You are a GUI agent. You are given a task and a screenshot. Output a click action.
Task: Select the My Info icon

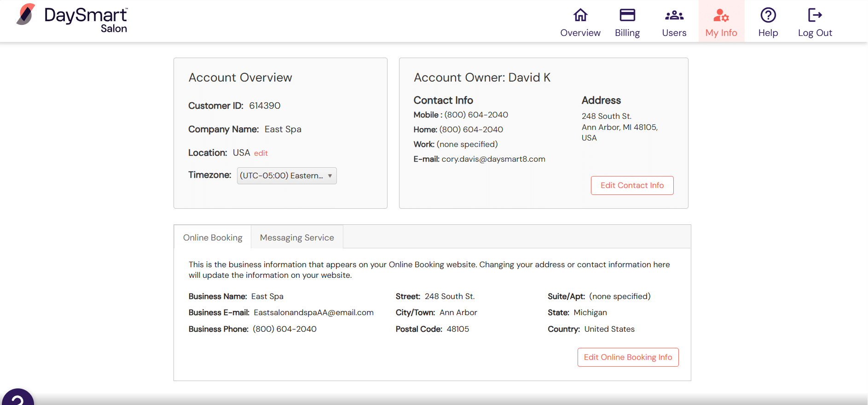pos(721,16)
